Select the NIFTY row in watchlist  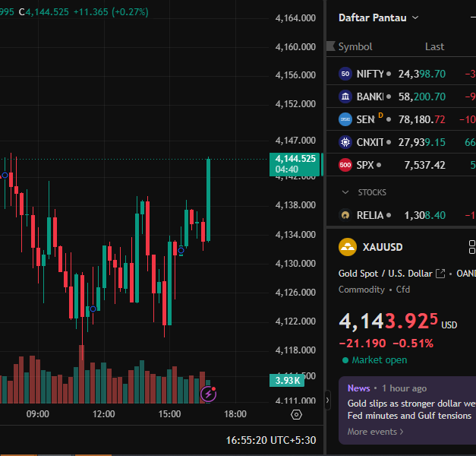(401, 74)
